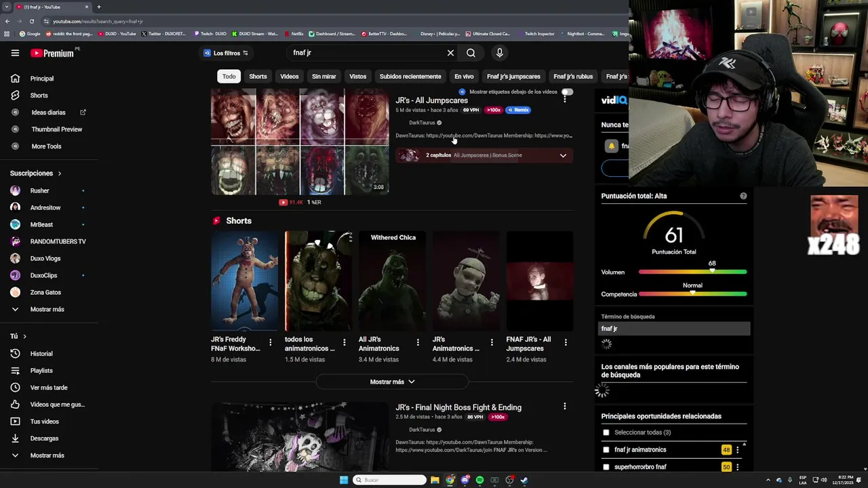Open options for fnaf jr animatronics keyword
Image resolution: width=868 pixels, height=488 pixels.
737,450
